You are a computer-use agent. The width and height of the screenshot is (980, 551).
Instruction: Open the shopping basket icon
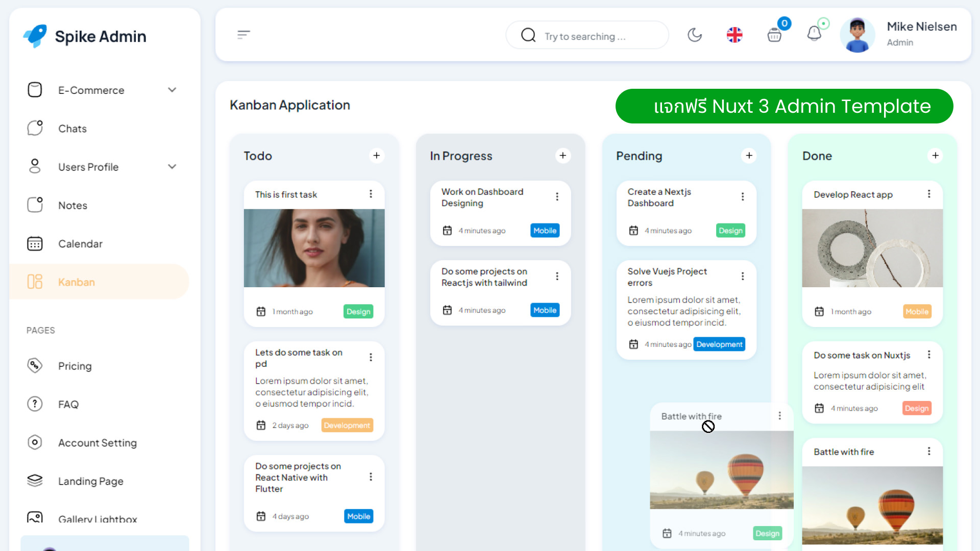[774, 35]
